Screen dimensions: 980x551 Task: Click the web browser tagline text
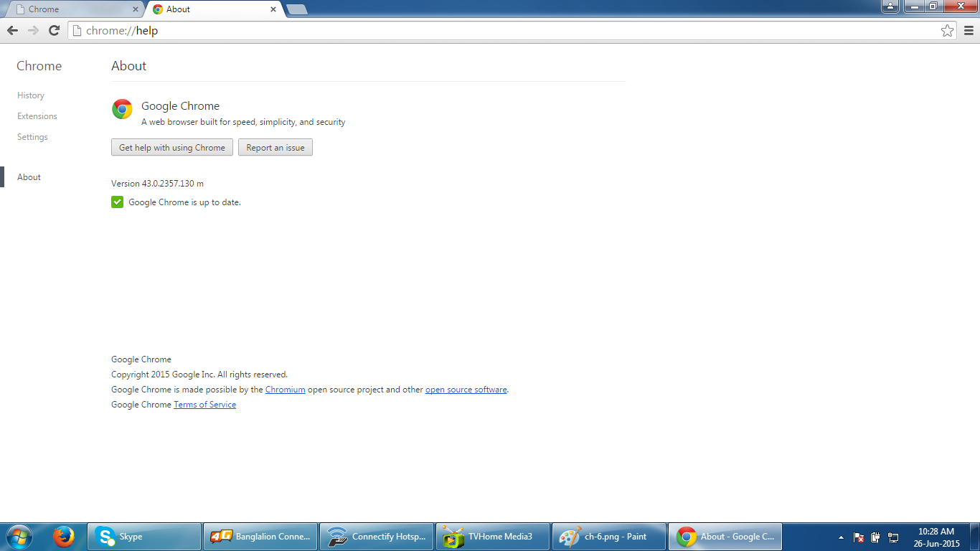(243, 122)
